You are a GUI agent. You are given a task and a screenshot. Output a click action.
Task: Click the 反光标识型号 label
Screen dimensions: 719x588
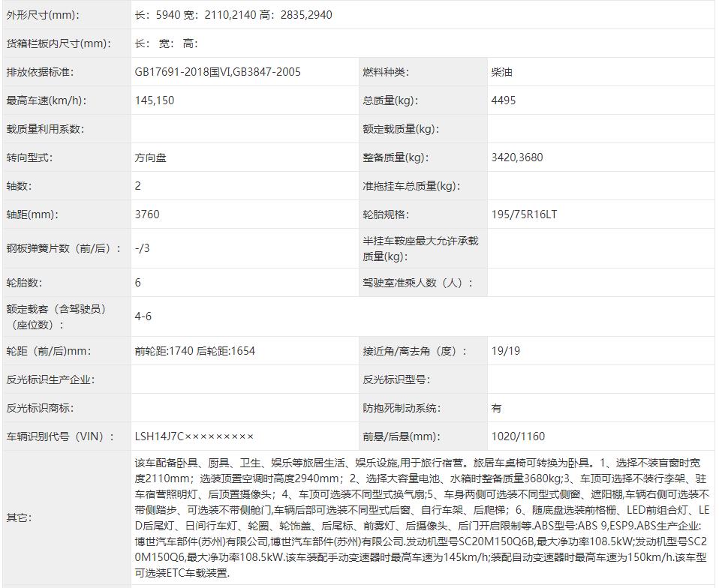[x=396, y=379]
